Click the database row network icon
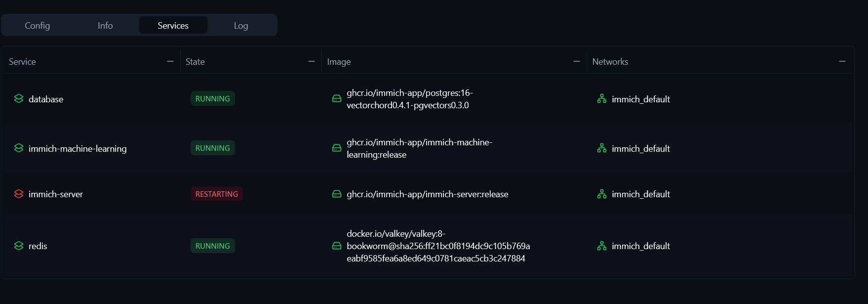The image size is (868, 304). 602,99
